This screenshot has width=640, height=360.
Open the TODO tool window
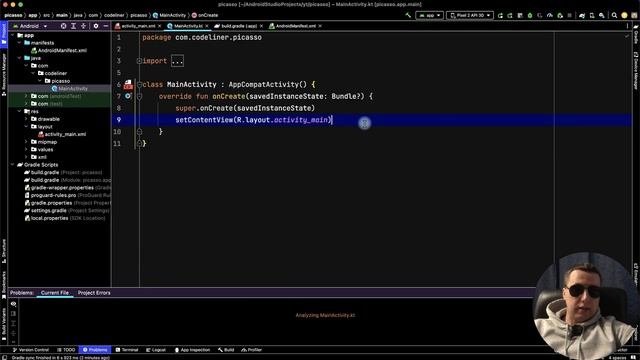tap(66, 350)
